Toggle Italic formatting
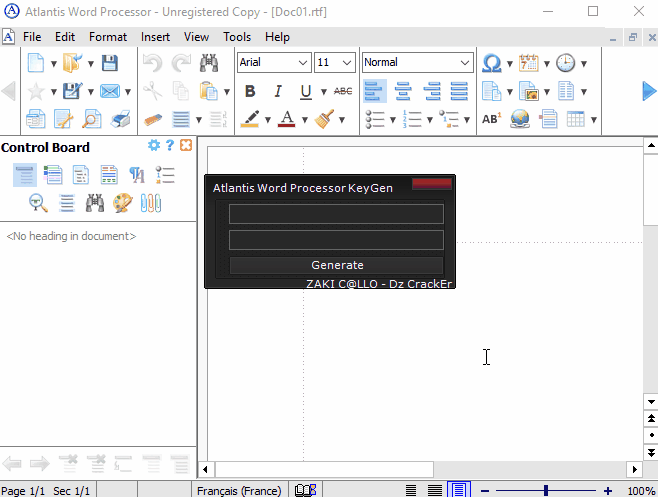Screen dimensions: 658x497 (278, 91)
